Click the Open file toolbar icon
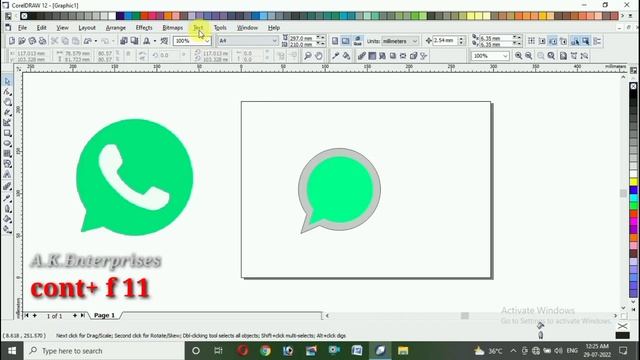This screenshot has height=360, width=640. 22,41
